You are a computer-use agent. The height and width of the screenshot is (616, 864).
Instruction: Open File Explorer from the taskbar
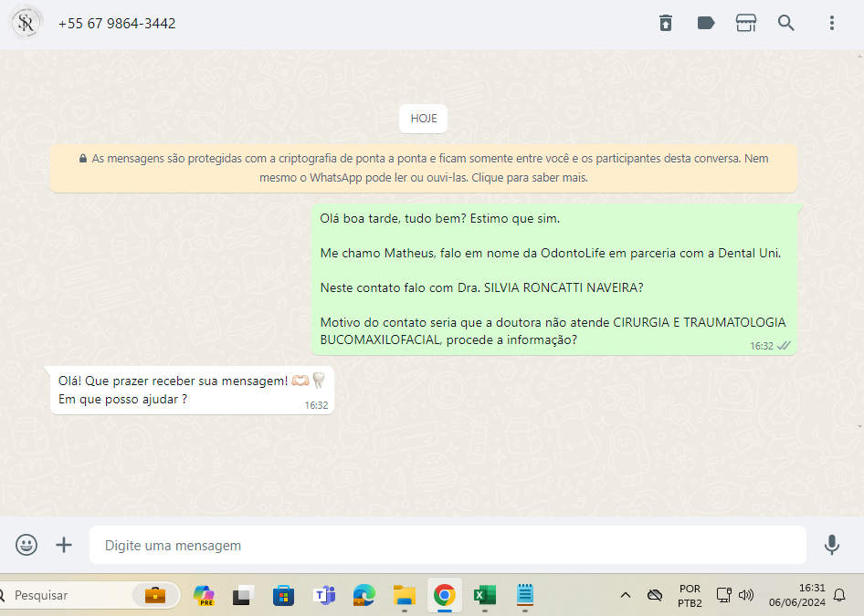(405, 595)
